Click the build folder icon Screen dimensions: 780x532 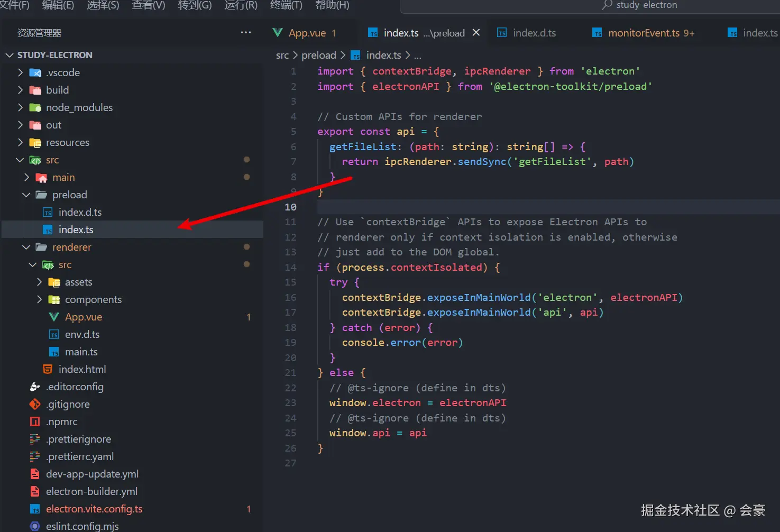click(35, 90)
